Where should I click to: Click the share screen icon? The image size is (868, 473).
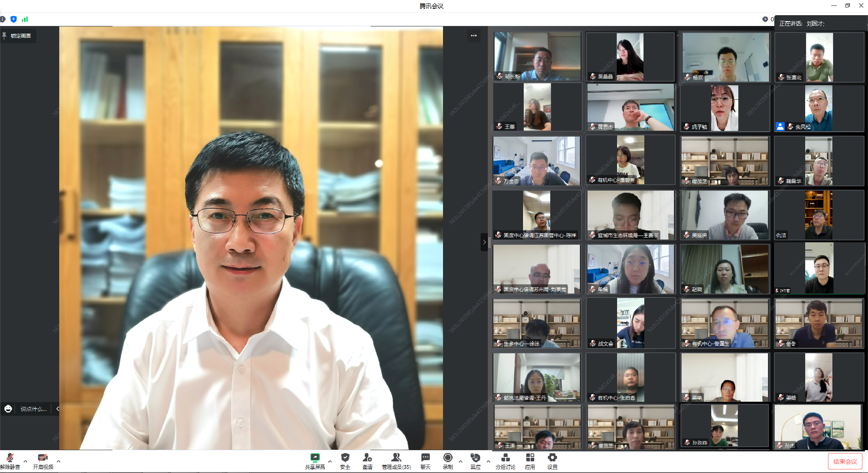click(x=315, y=458)
